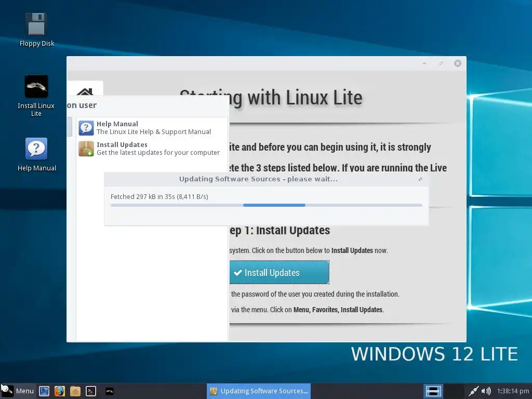Viewport: 532px width, 399px height.
Task: Click the update progress bar
Action: pyautogui.click(x=266, y=205)
